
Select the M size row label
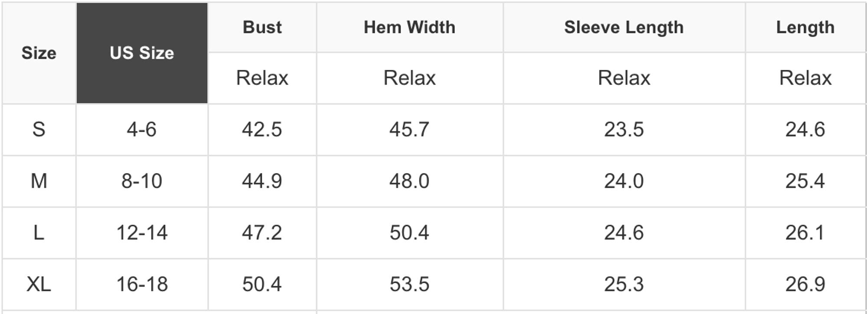[x=39, y=181]
